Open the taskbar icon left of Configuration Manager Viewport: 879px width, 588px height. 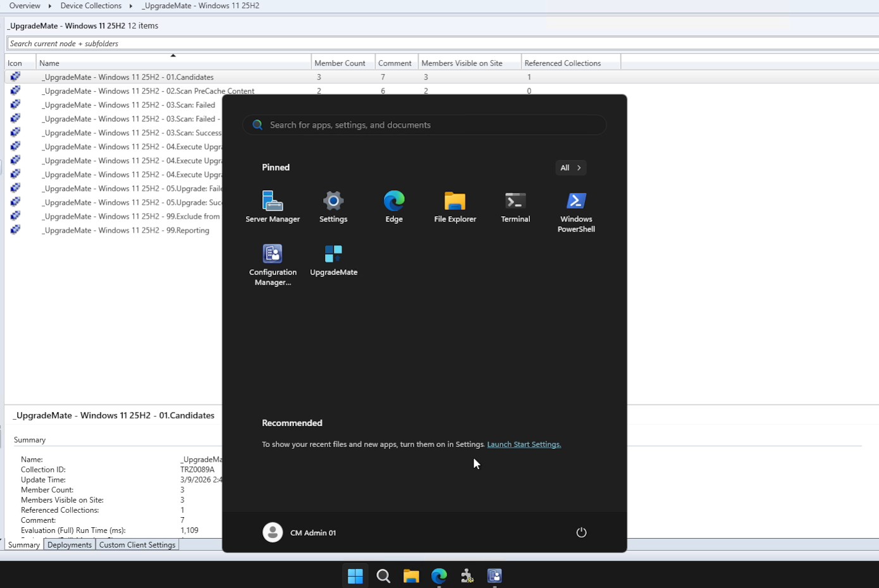(467, 576)
